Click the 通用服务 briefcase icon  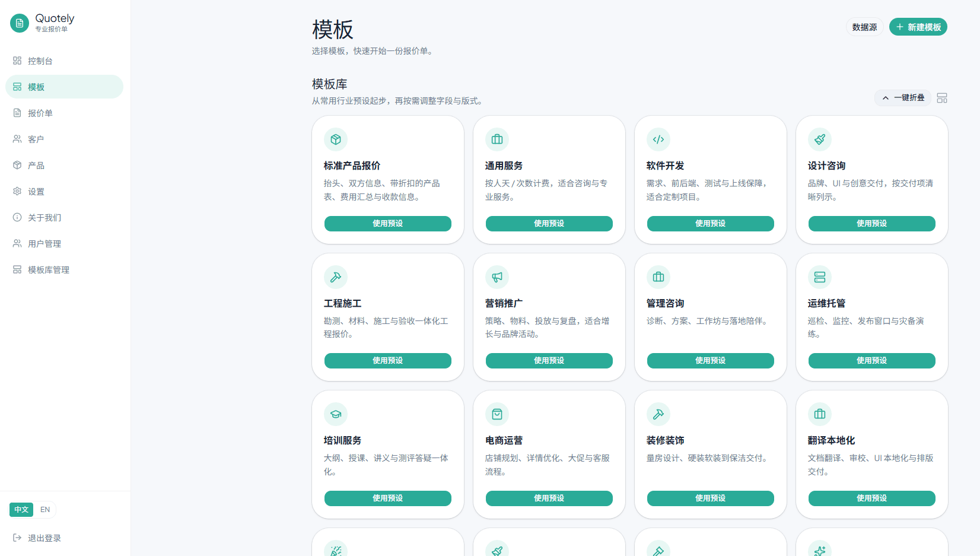(497, 139)
